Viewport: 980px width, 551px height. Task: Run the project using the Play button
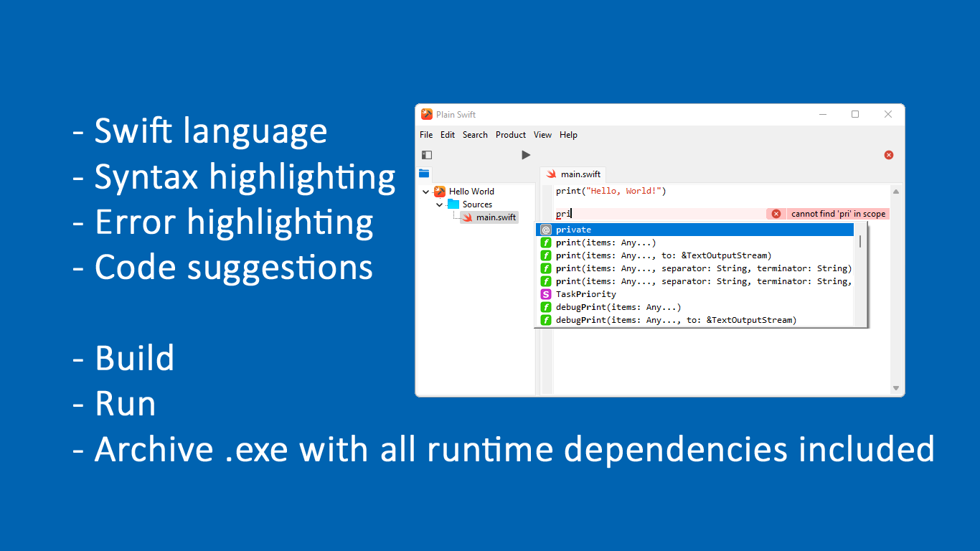pyautogui.click(x=526, y=154)
